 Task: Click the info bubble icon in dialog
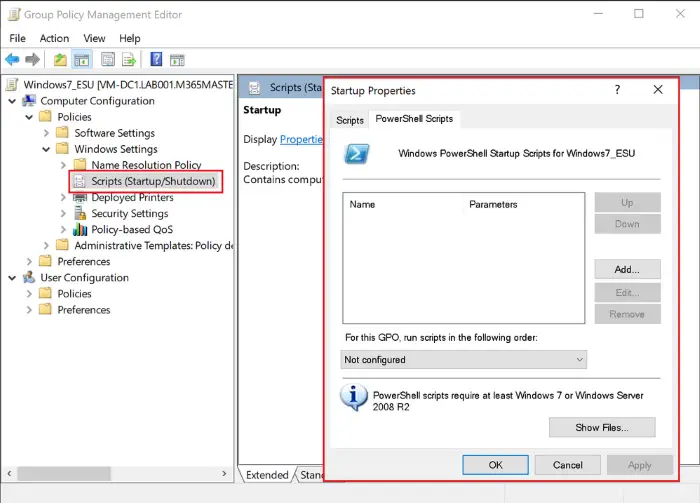coord(354,397)
